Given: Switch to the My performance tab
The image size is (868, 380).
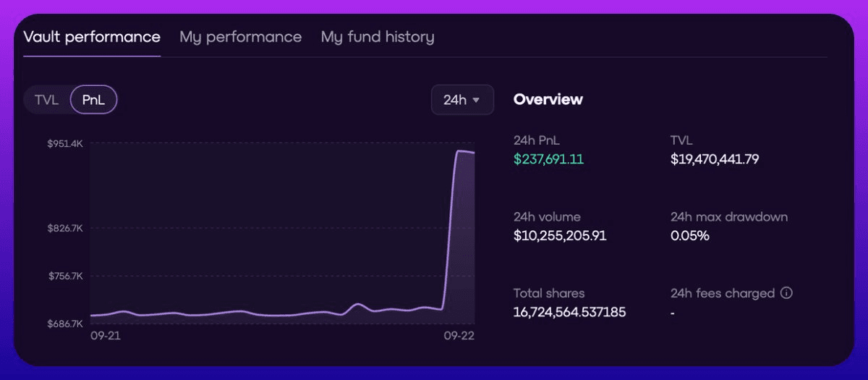Looking at the screenshot, I should pos(240,37).
